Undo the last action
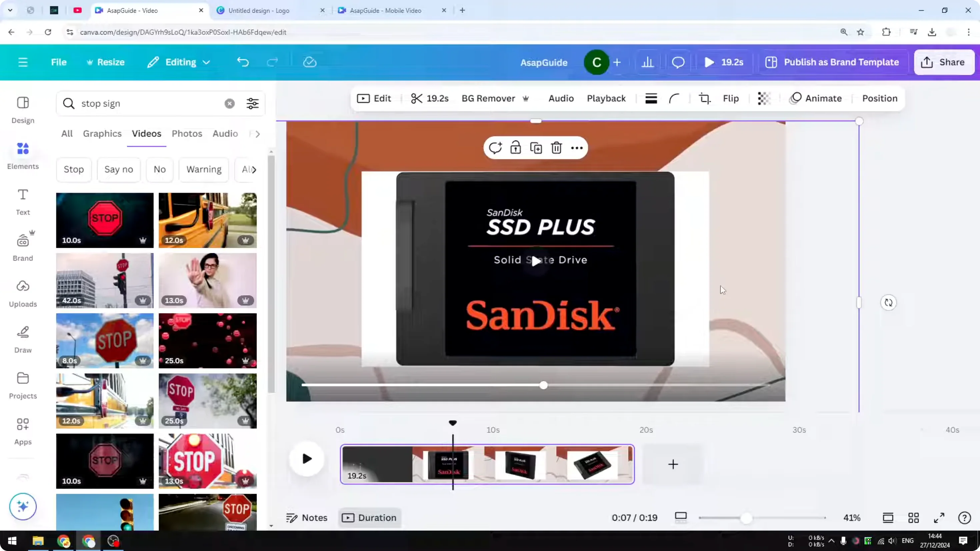This screenshot has width=980, height=551. click(243, 62)
